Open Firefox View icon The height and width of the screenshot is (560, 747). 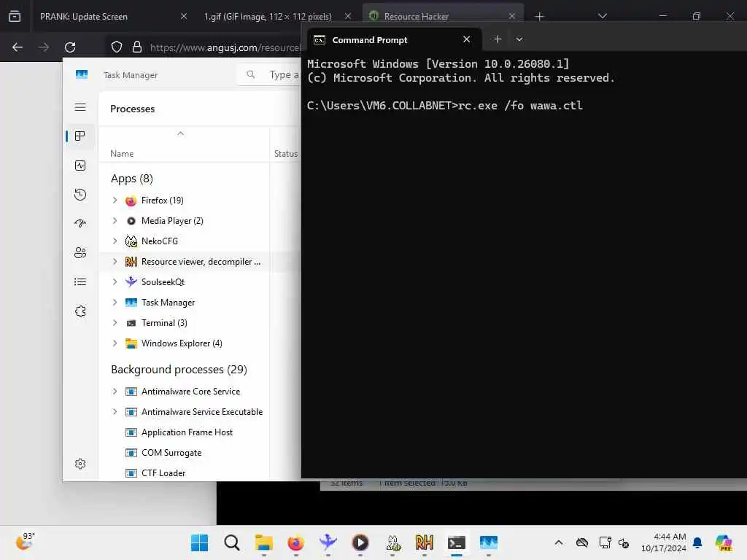pos(15,17)
